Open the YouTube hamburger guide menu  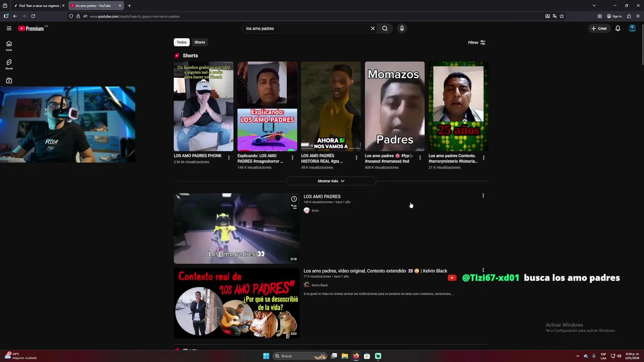pyautogui.click(x=9, y=29)
